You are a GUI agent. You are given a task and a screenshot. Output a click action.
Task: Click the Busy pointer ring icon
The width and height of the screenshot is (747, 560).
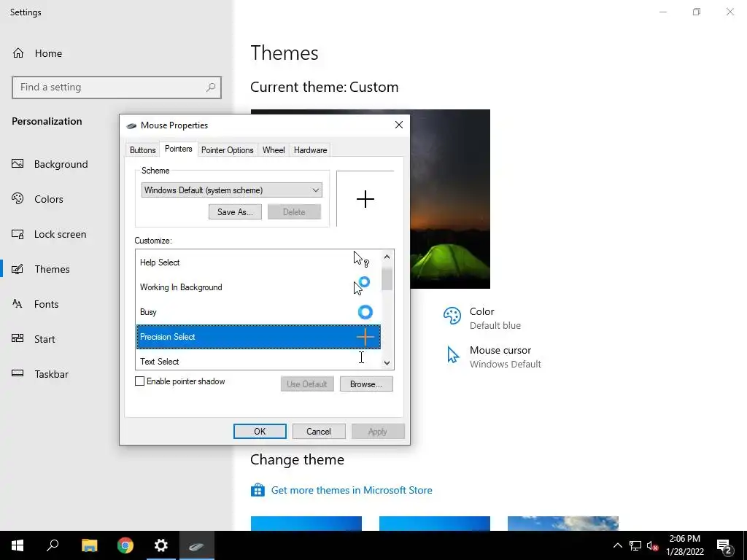click(365, 312)
